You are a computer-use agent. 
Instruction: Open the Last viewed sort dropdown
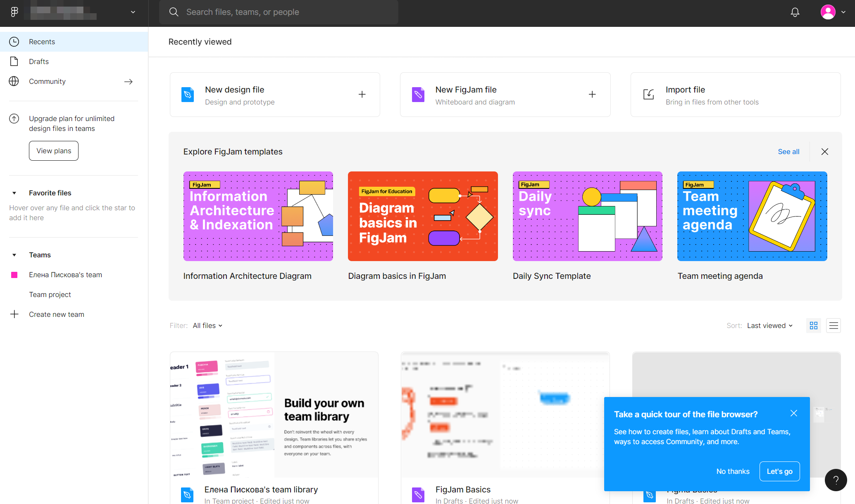pyautogui.click(x=770, y=326)
